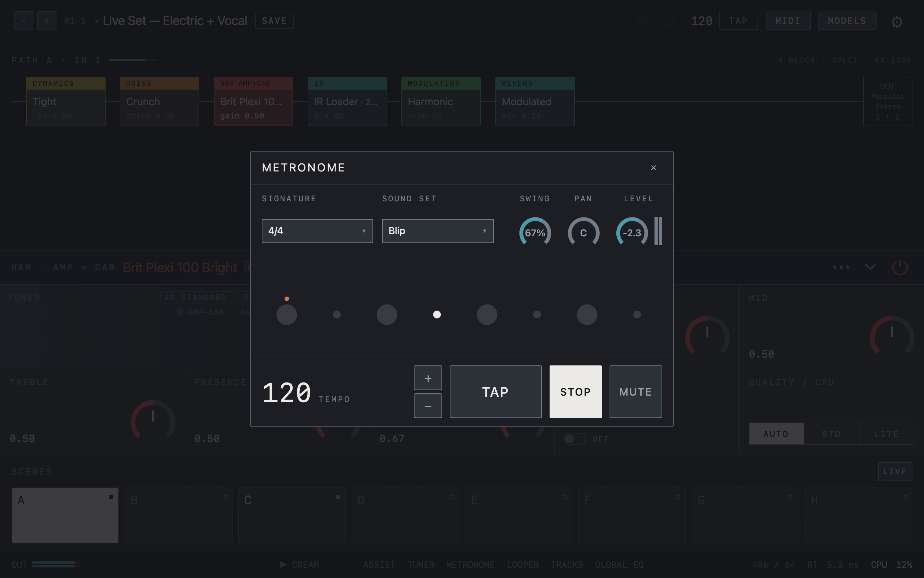Screen dimensions: 924x578
Task: Stop the metronome playback
Action: click(x=575, y=392)
